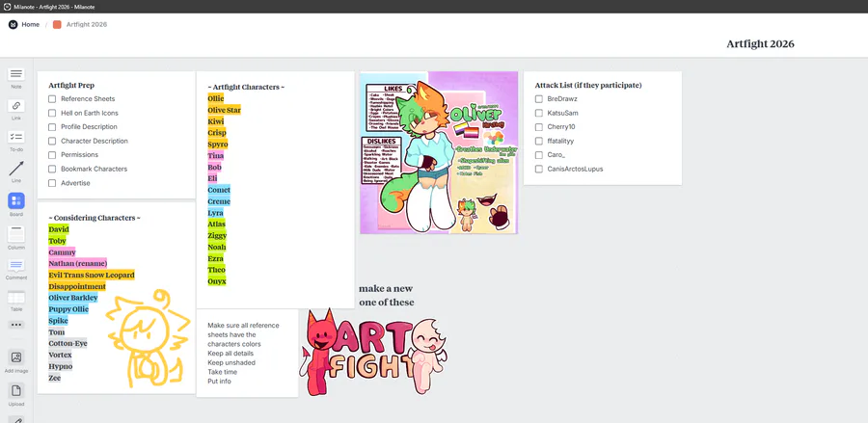Check the KatsuSam checkbox

[x=538, y=113]
